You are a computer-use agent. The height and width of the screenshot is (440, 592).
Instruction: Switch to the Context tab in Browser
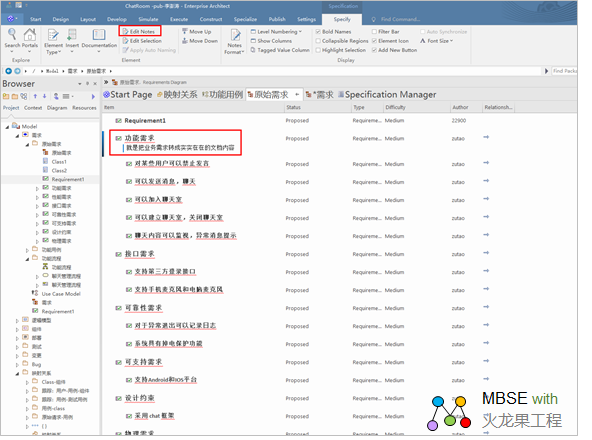point(33,108)
